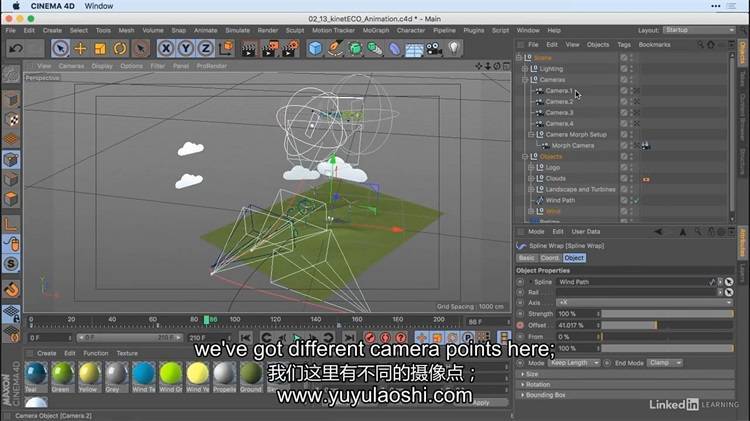This screenshot has height=421, width=750.
Task: Click the Offset value field
Action: 576,325
